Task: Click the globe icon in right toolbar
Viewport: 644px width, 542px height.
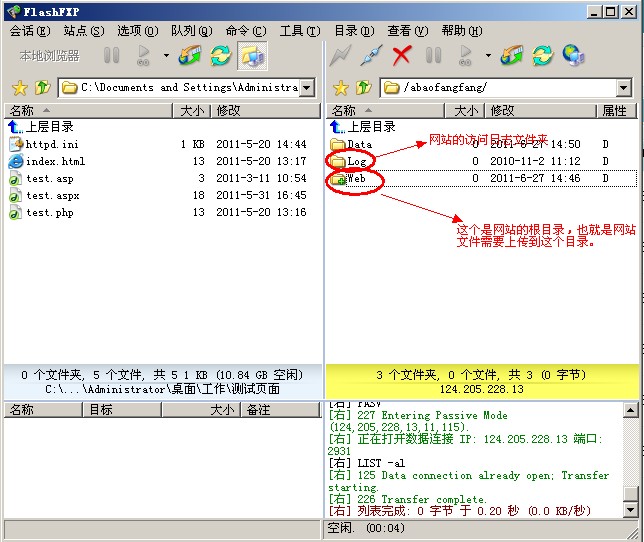Action: pyautogui.click(x=573, y=56)
